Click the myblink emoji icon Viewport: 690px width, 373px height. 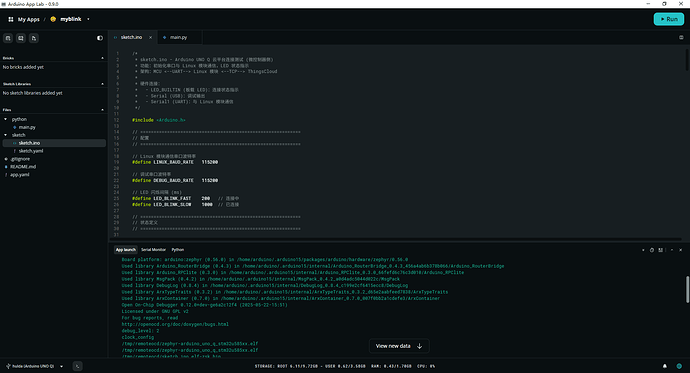[53, 19]
